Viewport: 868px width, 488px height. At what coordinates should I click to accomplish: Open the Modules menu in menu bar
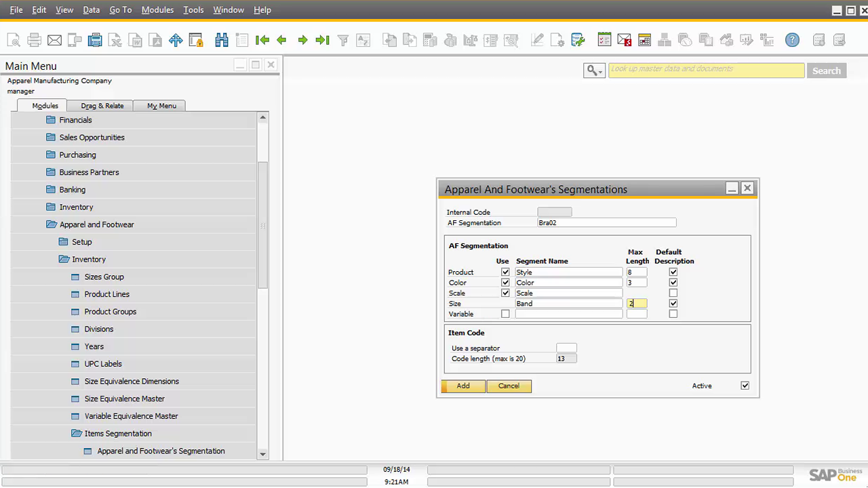tap(157, 10)
